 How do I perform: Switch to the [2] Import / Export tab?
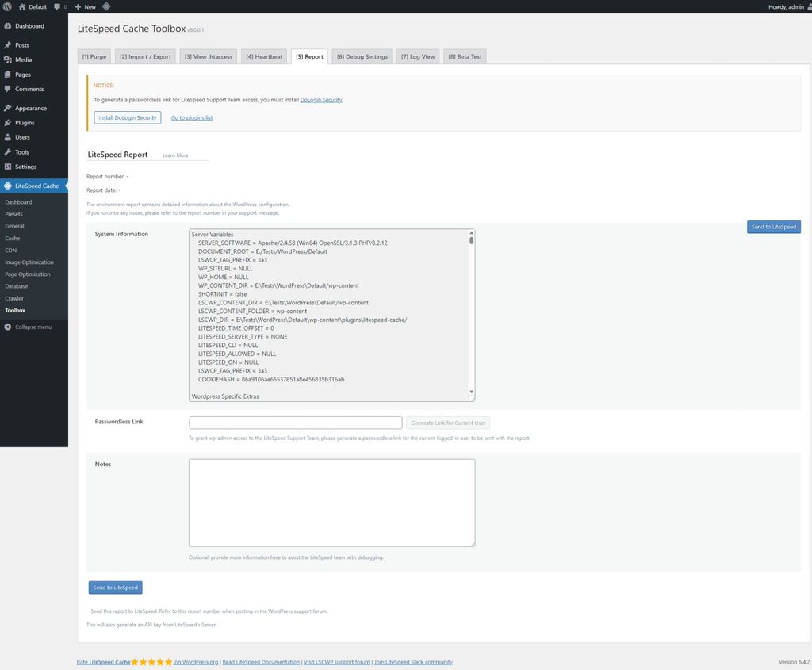[x=146, y=56]
